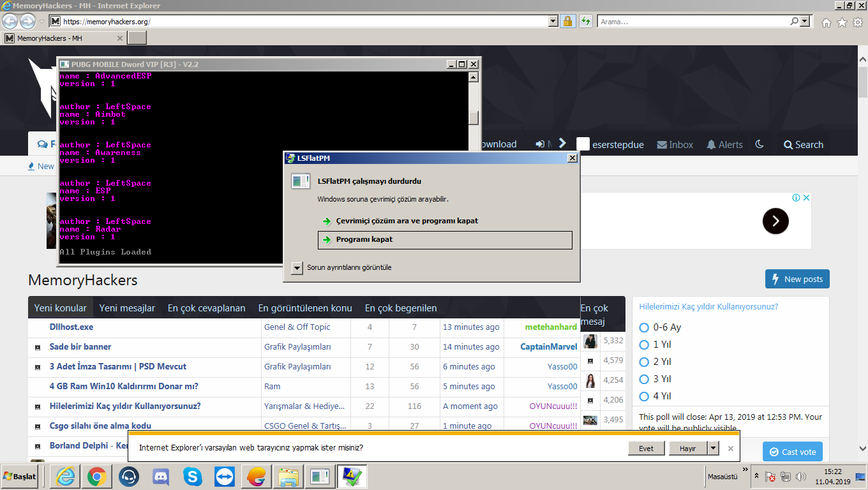
Task: Open Alerts bell in forum navbar
Action: pyautogui.click(x=724, y=145)
